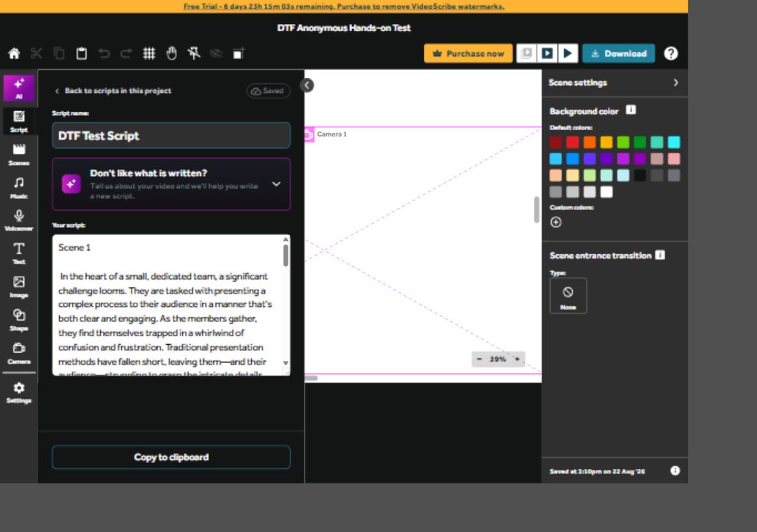Open the Voiceover panel
Image resolution: width=757 pixels, height=532 pixels.
click(19, 220)
